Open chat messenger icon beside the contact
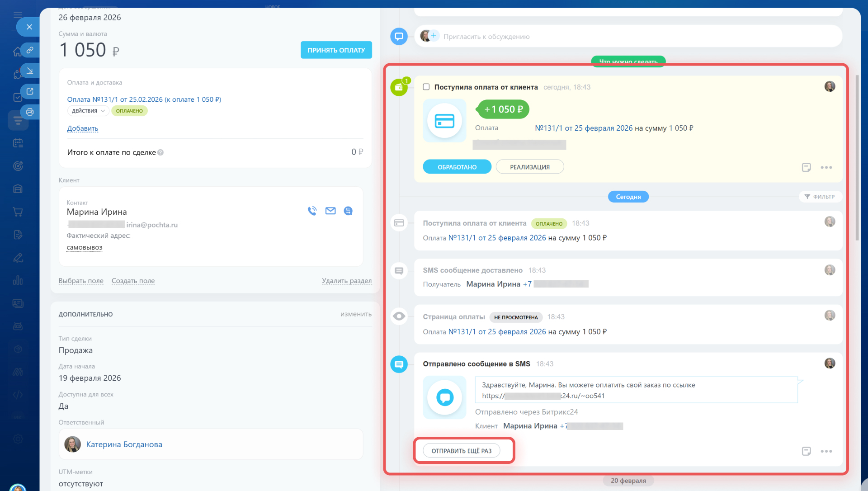Screen dimensions: 868x491 click(348, 211)
